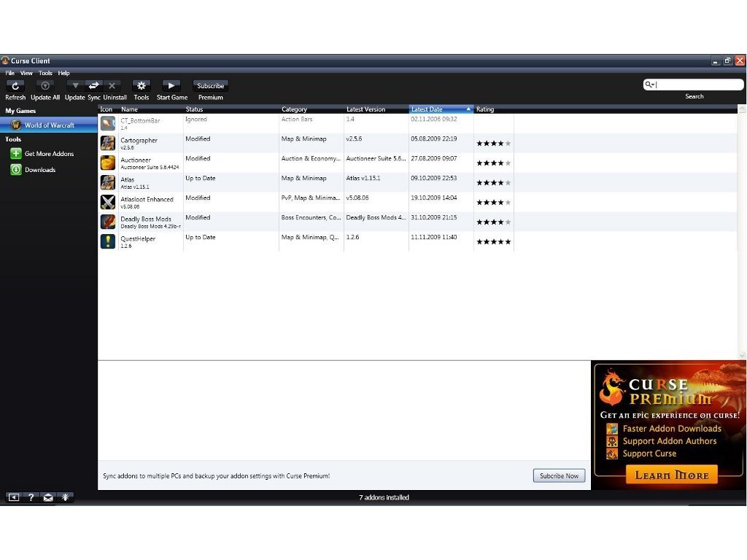Click the Uninstall X icon
Viewport: 747px width, 560px height.
[112, 86]
